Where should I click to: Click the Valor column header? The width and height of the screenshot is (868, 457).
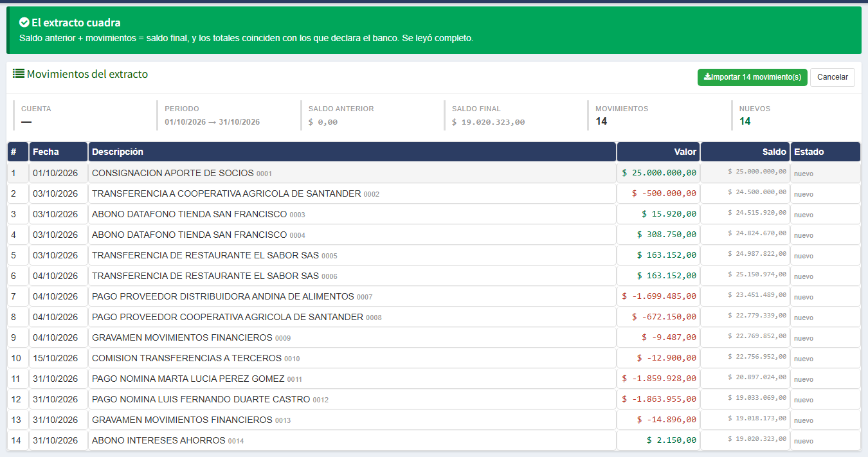coord(658,152)
